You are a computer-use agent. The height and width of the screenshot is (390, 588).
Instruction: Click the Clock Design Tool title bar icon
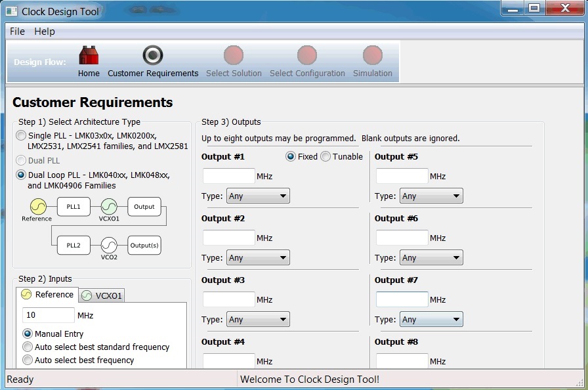(x=11, y=11)
